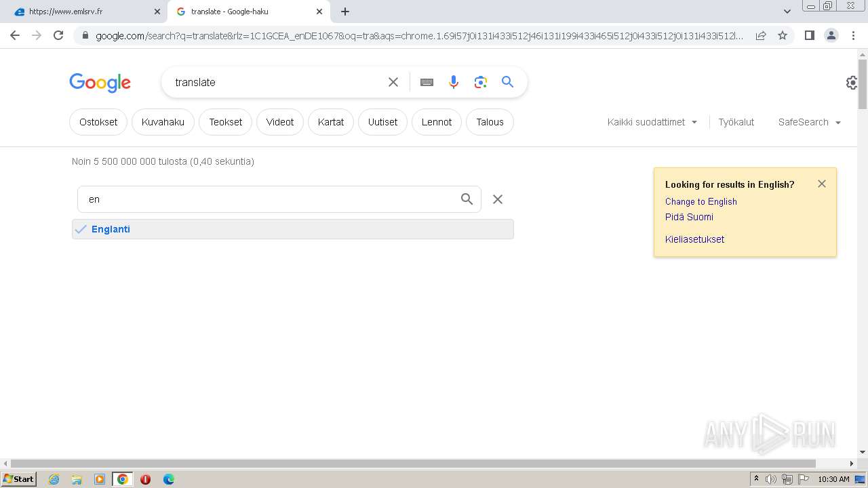
Task: Filter results by Videot
Action: tap(280, 122)
